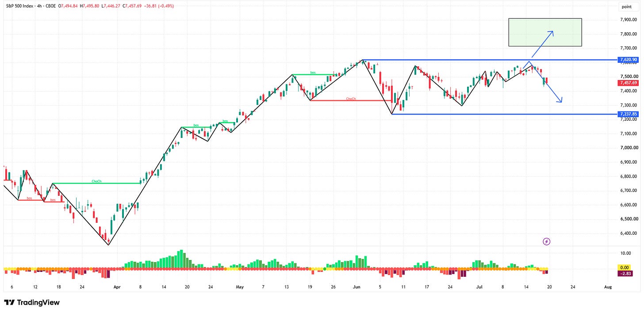Select the 7,620.90 blue price label
Image resolution: width=644 pixels, height=313 pixels.
[628, 60]
